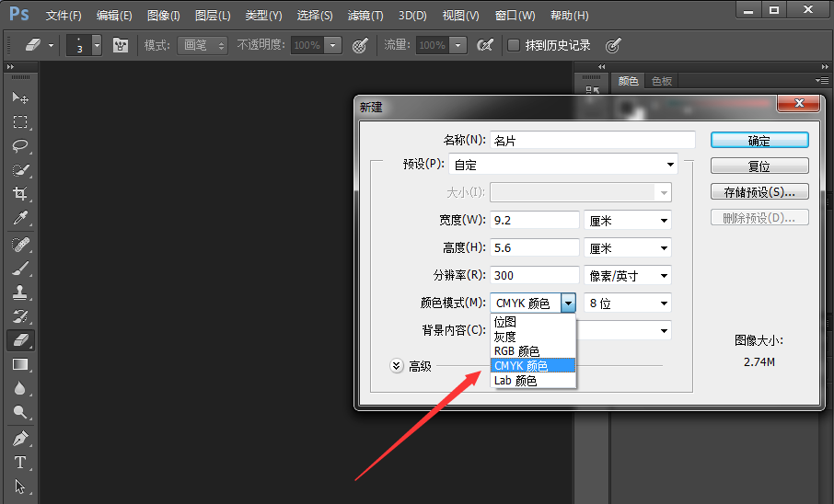This screenshot has height=504, width=834.
Task: Open the 滤镜(T) menu
Action: (x=365, y=16)
